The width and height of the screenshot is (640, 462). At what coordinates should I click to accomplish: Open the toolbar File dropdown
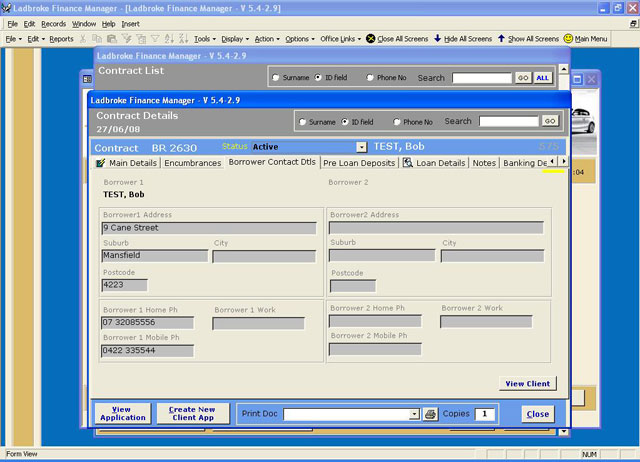click(13, 39)
